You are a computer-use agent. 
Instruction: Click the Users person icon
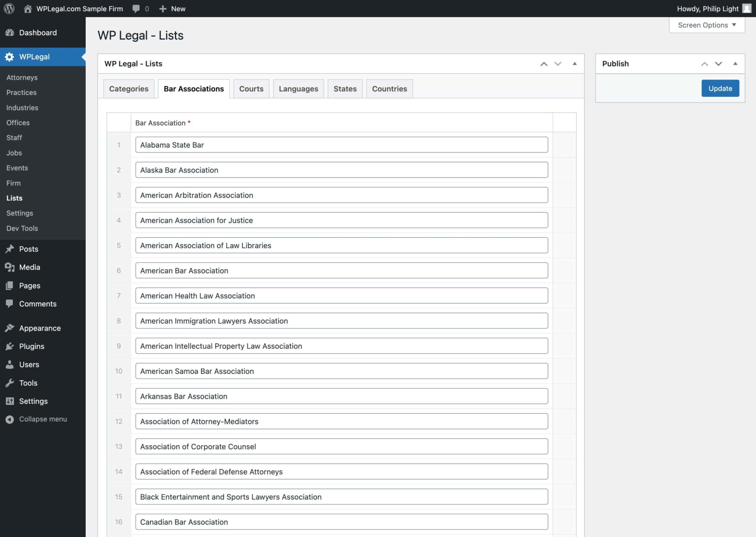[10, 364]
